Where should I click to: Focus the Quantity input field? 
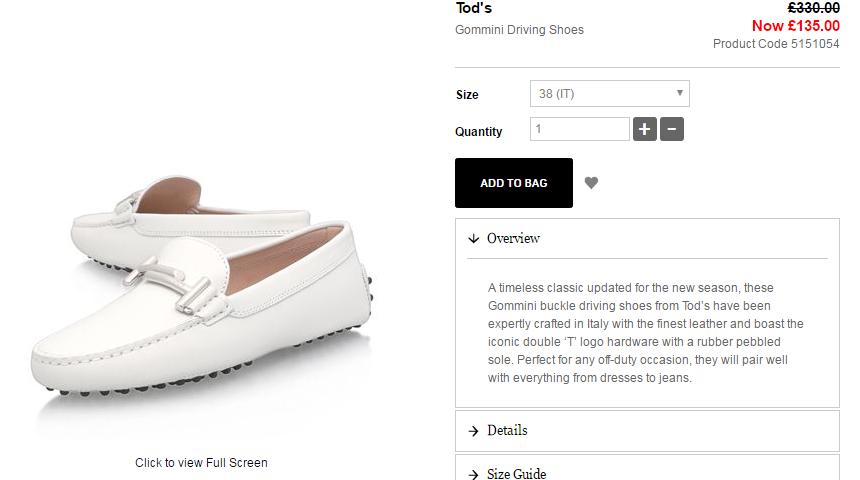pos(579,129)
